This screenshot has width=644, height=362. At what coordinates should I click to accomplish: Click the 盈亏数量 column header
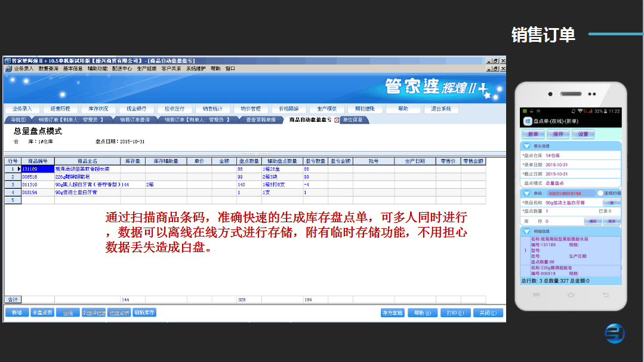(315, 161)
